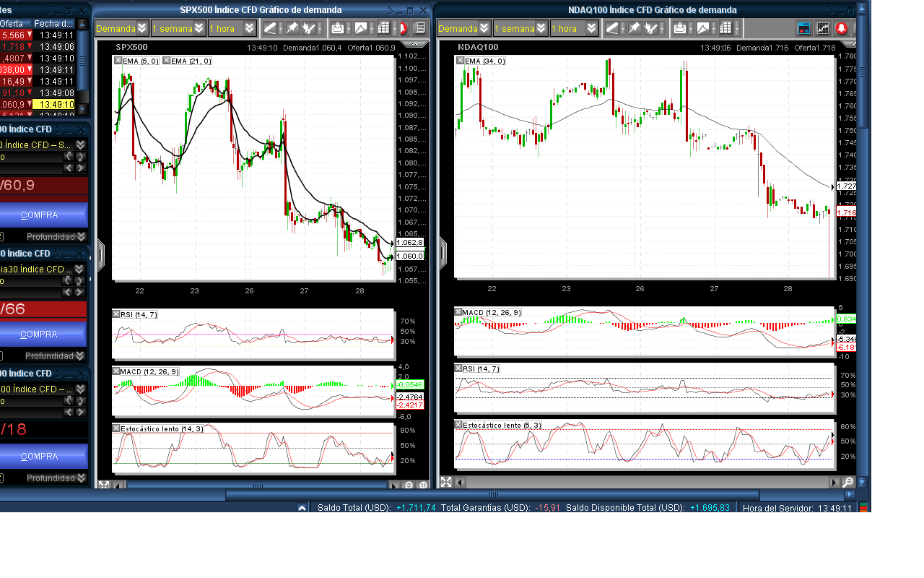The image size is (924, 578).
Task: Expand the status bar up arrow near Saldo Total
Action: [x=302, y=508]
